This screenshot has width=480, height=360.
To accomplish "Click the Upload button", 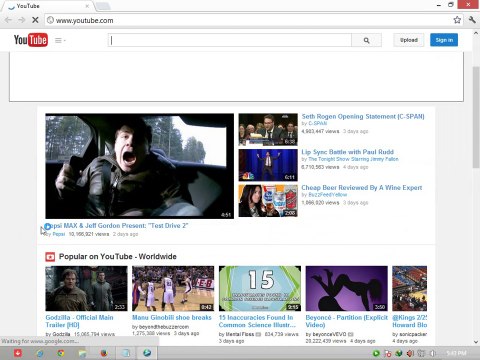I will (x=409, y=40).
